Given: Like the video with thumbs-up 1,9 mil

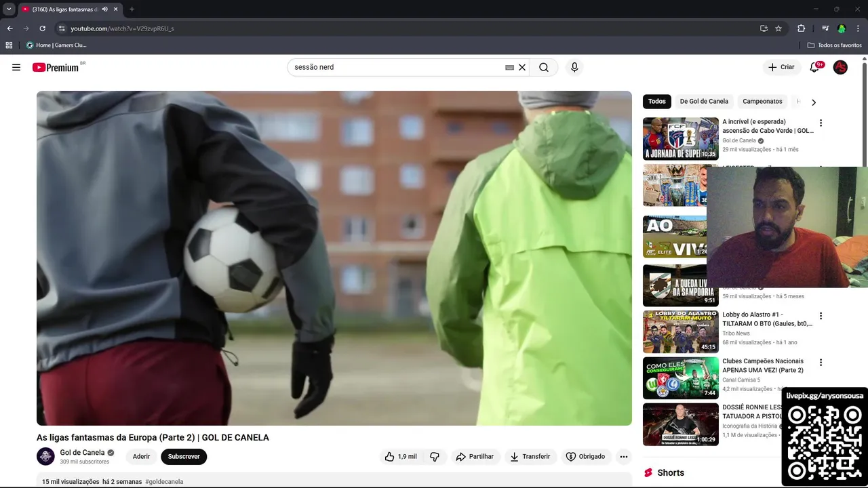Looking at the screenshot, I should [x=401, y=457].
